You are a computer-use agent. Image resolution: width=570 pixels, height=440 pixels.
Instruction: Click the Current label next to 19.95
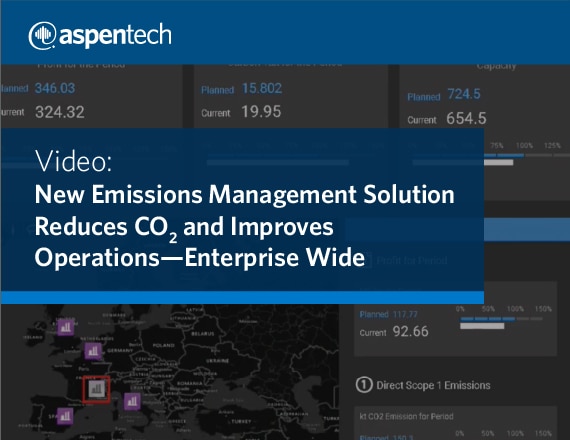click(216, 113)
